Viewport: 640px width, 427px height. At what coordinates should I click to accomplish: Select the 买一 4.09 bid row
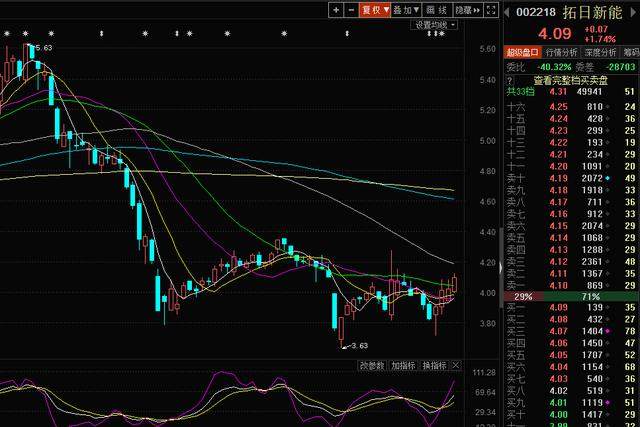click(x=571, y=307)
